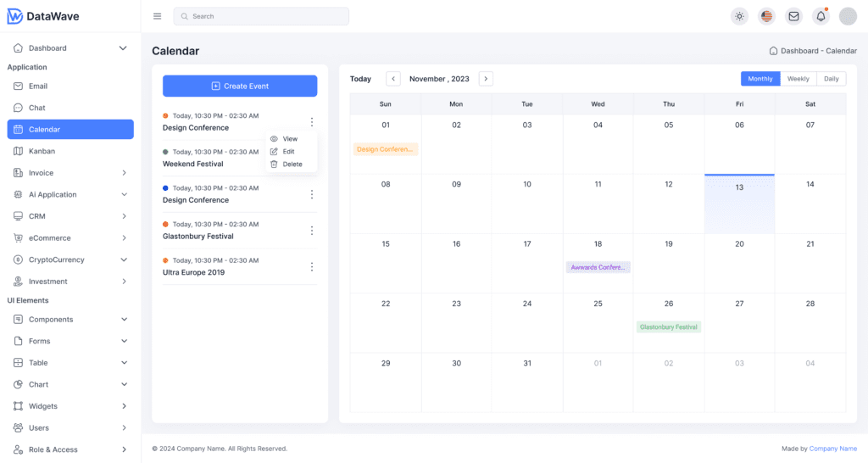Open the mail envelope icon in header
868x463 pixels.
793,16
